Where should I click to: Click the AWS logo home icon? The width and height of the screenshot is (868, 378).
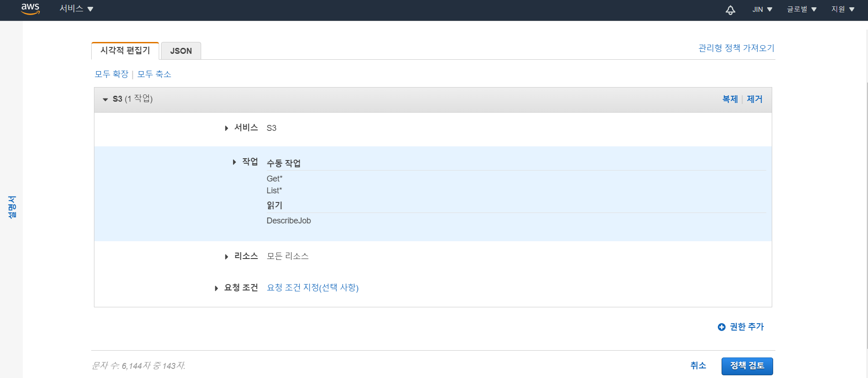(x=31, y=9)
